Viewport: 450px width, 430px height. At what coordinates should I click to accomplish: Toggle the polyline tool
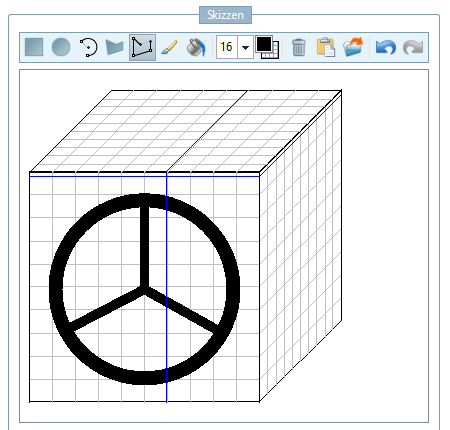[142, 47]
